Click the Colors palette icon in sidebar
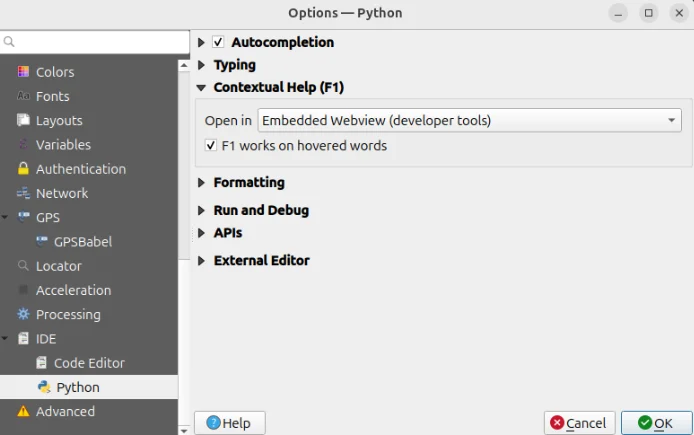Viewport: 694px width, 435px height. click(24, 72)
